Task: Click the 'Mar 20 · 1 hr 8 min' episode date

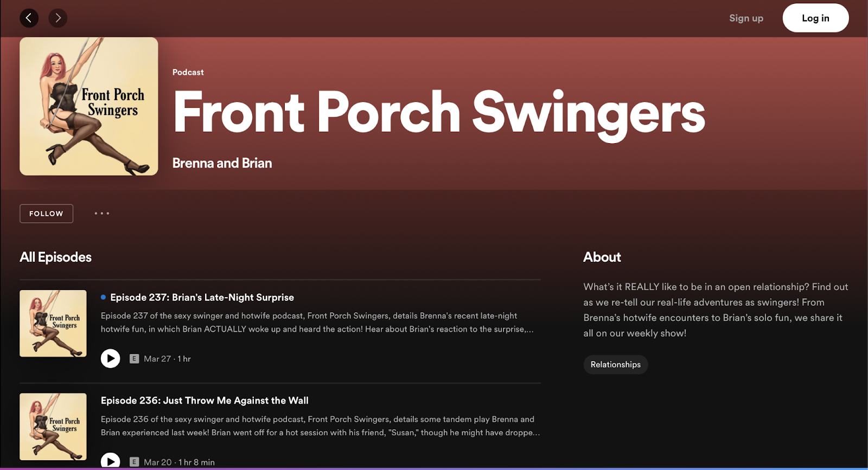Action: point(179,462)
